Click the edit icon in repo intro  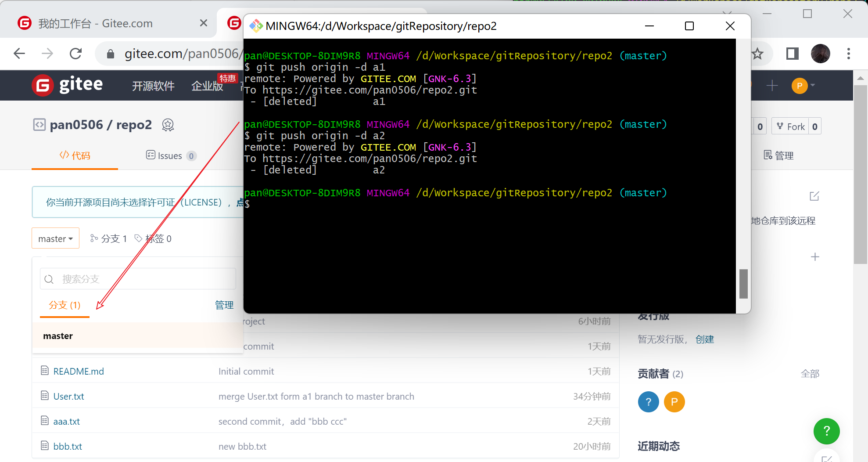[814, 196]
